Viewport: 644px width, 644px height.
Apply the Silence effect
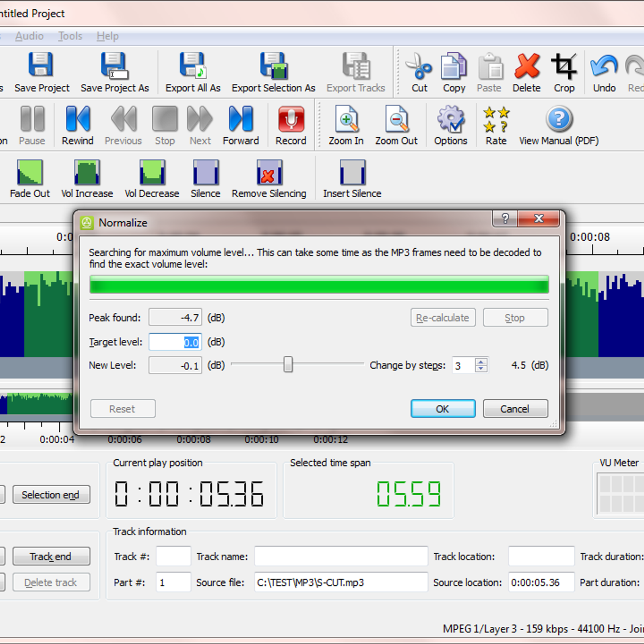tap(206, 172)
